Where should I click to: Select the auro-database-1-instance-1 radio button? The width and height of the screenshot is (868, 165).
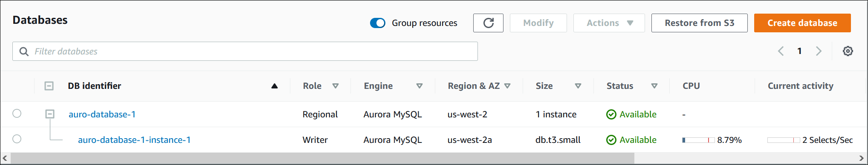17,139
